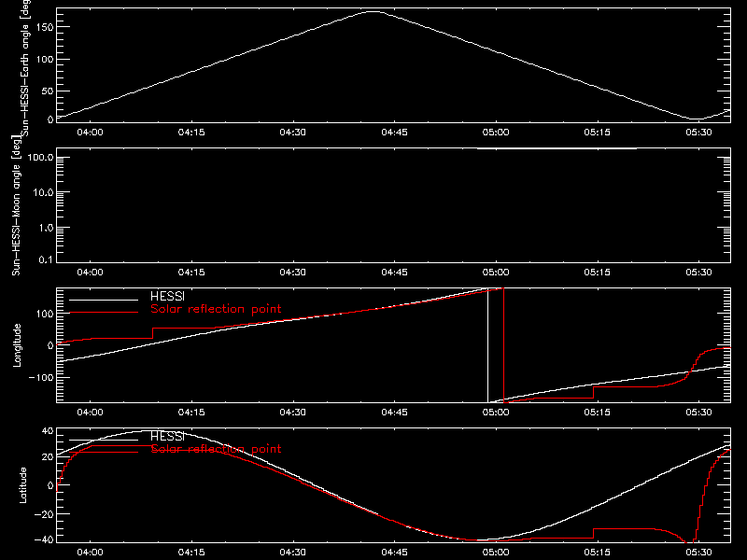Click 05:30 label under Moon angle plot
This screenshot has width=747, height=560.
coord(698,272)
